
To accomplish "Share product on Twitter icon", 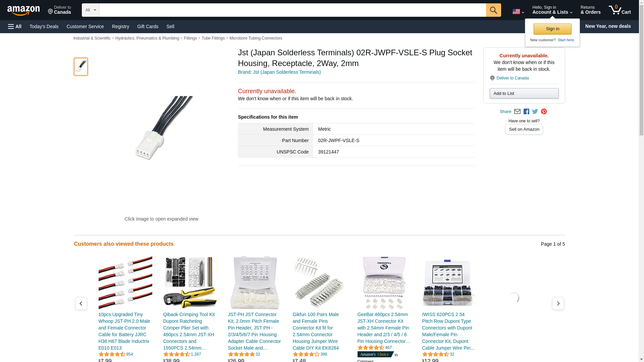I will click(x=535, y=112).
